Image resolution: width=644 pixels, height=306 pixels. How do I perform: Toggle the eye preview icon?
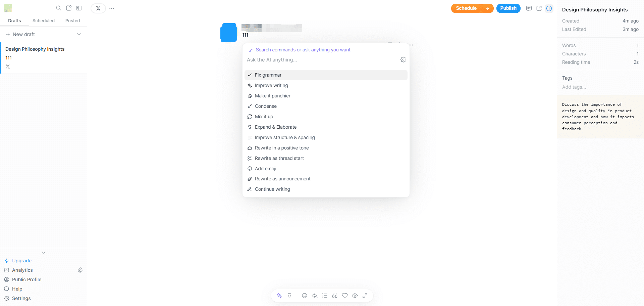click(x=355, y=296)
